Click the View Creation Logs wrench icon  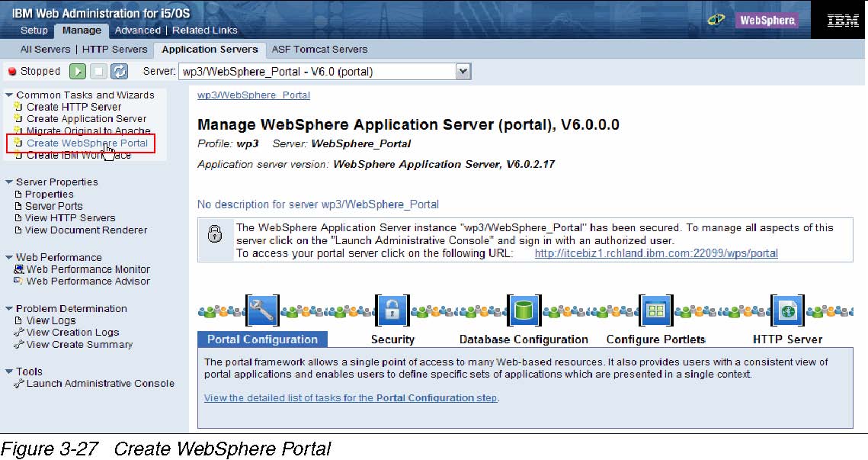pyautogui.click(x=19, y=333)
